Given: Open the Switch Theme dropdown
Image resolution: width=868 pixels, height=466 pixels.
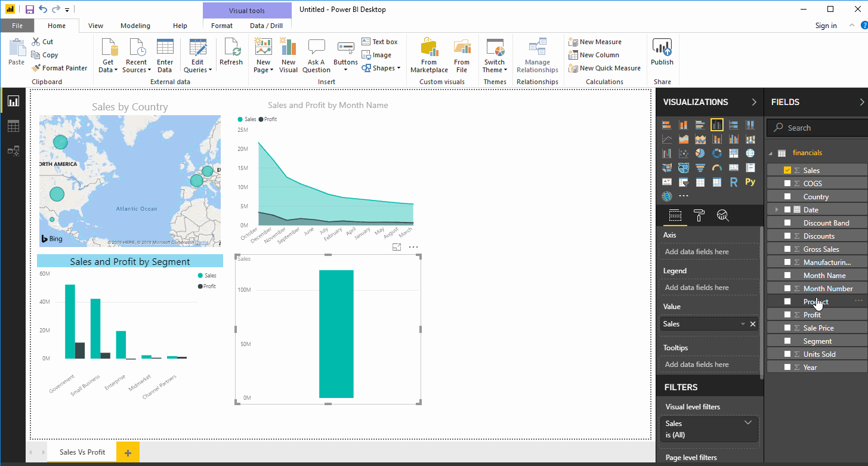Looking at the screenshot, I should coord(495,56).
